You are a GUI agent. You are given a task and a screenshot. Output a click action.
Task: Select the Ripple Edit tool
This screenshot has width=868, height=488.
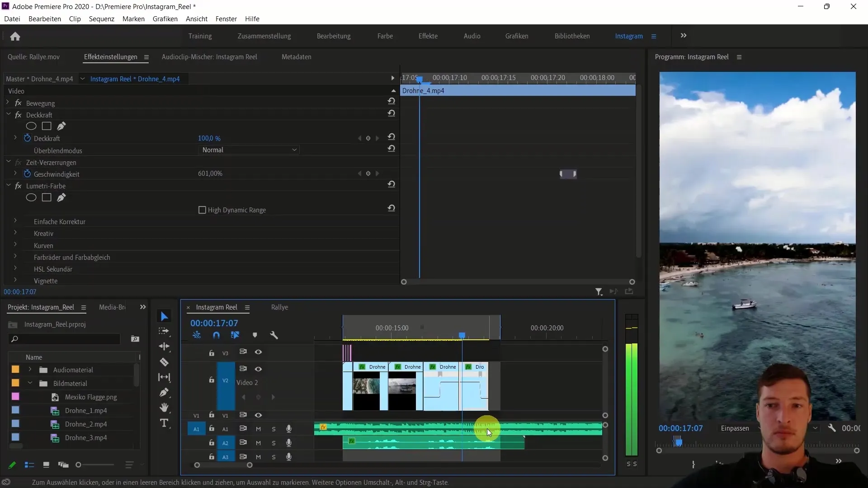coord(164,347)
